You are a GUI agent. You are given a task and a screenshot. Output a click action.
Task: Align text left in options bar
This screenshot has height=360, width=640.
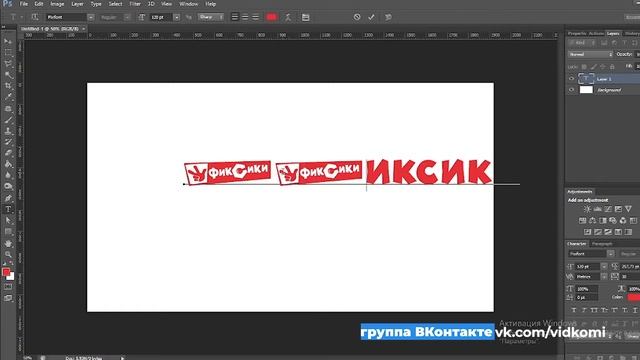pos(235,17)
